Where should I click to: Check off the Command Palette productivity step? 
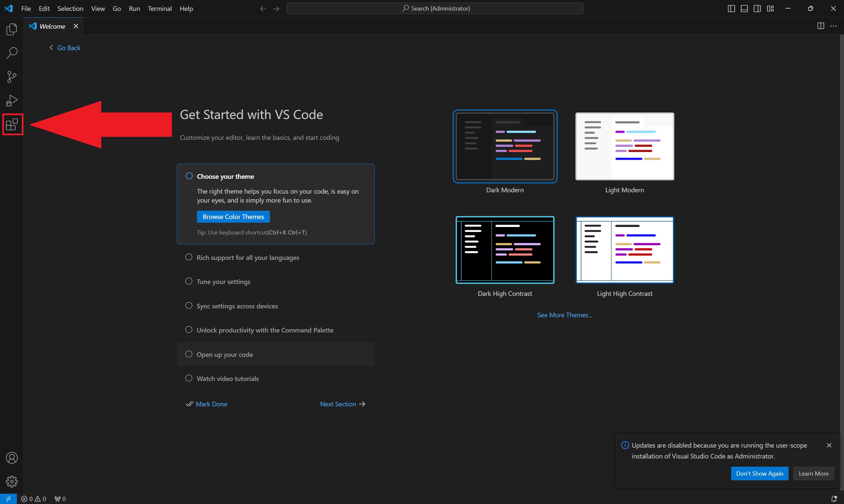coord(189,330)
